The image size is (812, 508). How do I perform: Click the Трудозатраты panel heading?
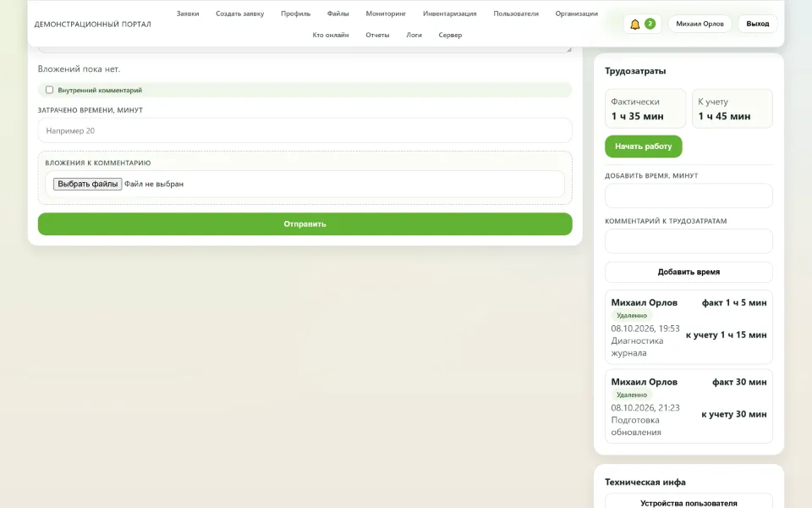635,71
